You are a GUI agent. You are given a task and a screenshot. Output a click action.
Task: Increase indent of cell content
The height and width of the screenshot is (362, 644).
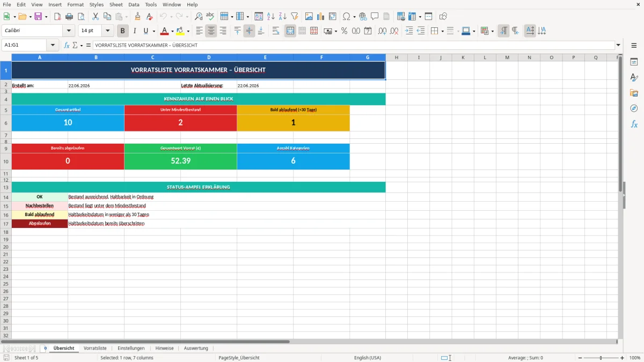[x=409, y=31]
